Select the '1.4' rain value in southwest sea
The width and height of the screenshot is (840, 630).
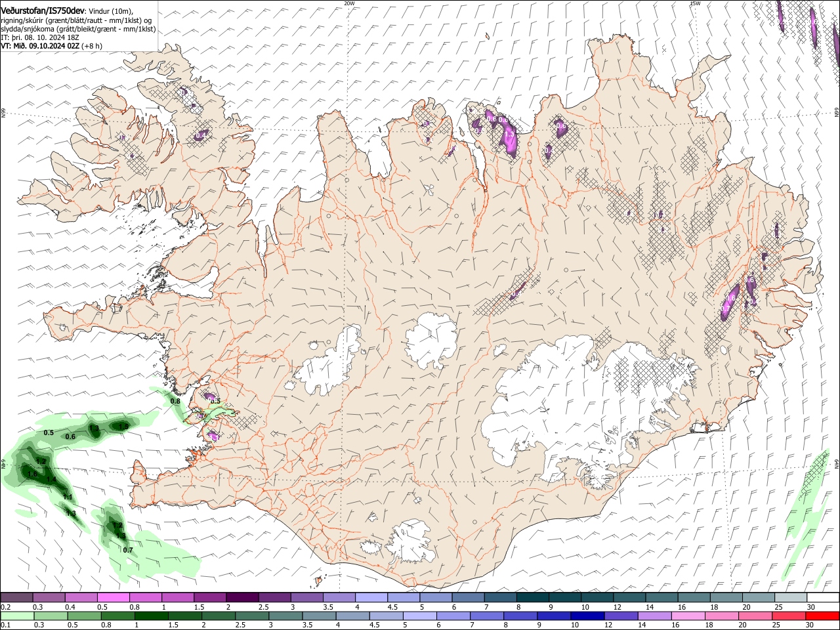[x=51, y=479]
